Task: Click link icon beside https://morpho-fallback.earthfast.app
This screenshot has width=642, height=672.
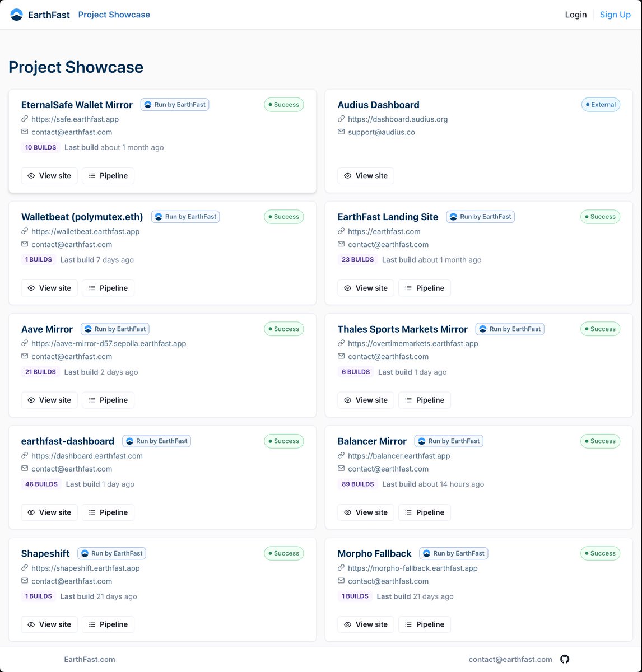Action: 341,568
